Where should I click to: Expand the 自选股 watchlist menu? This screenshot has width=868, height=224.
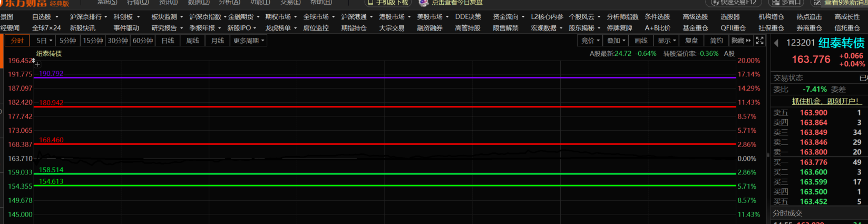tap(45, 17)
